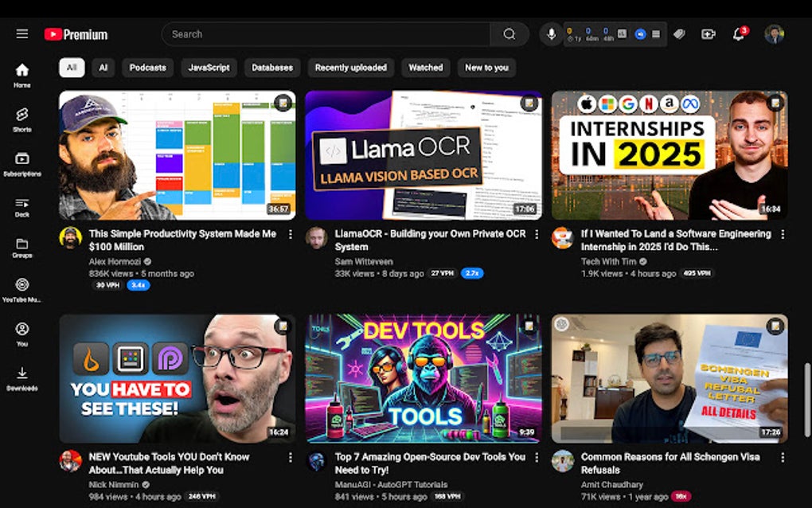Switch to Recently uploaded filter
This screenshot has height=508, width=812.
[x=350, y=68]
